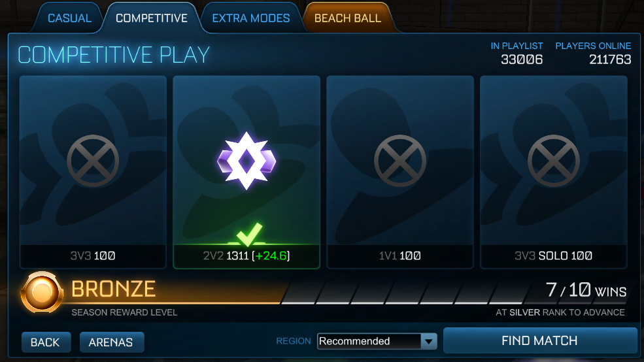Open the Region dropdown arrow
This screenshot has width=644, height=362.
pos(429,342)
